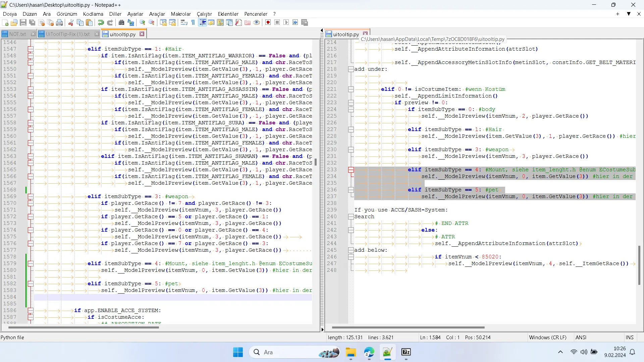Click the Cut scissors icon
The width and height of the screenshot is (644, 362).
(71, 22)
